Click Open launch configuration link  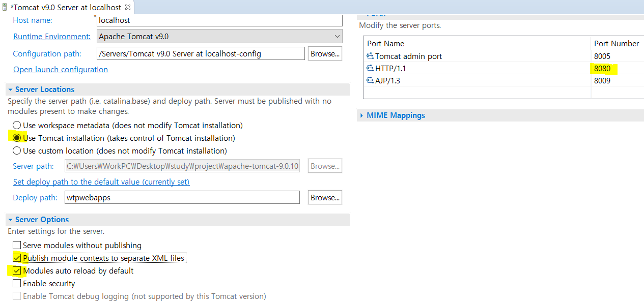click(x=61, y=69)
